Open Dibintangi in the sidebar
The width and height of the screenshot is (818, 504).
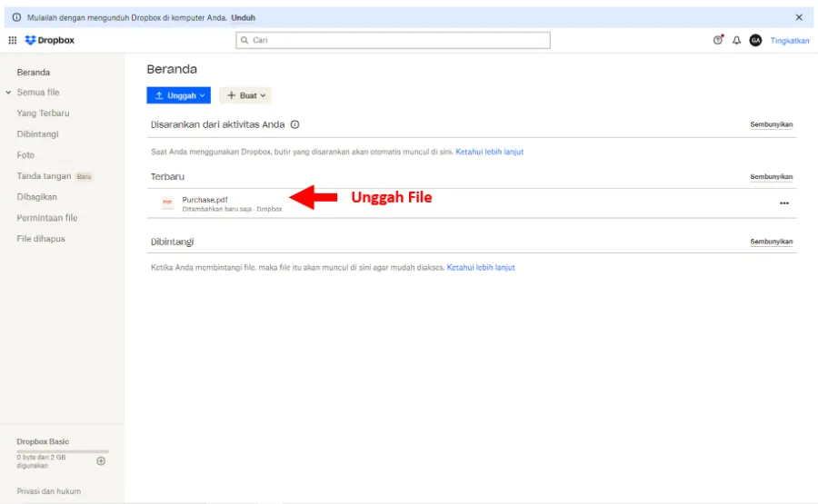pos(37,134)
